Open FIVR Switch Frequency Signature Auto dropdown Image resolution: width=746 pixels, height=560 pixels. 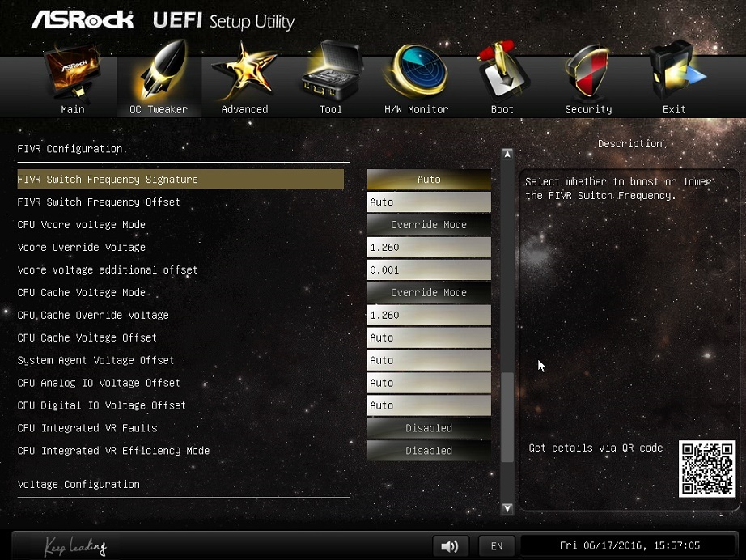pos(429,180)
